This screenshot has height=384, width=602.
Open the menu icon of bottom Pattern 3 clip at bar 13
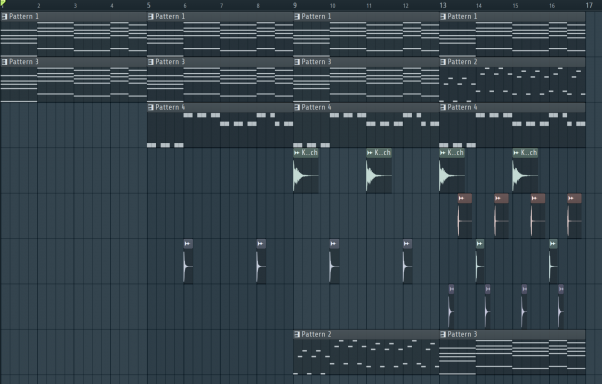443,334
